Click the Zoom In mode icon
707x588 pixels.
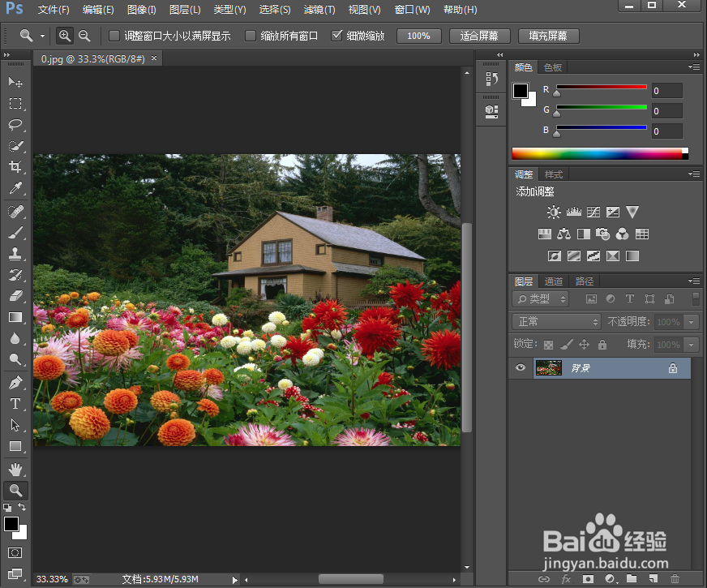(x=65, y=36)
